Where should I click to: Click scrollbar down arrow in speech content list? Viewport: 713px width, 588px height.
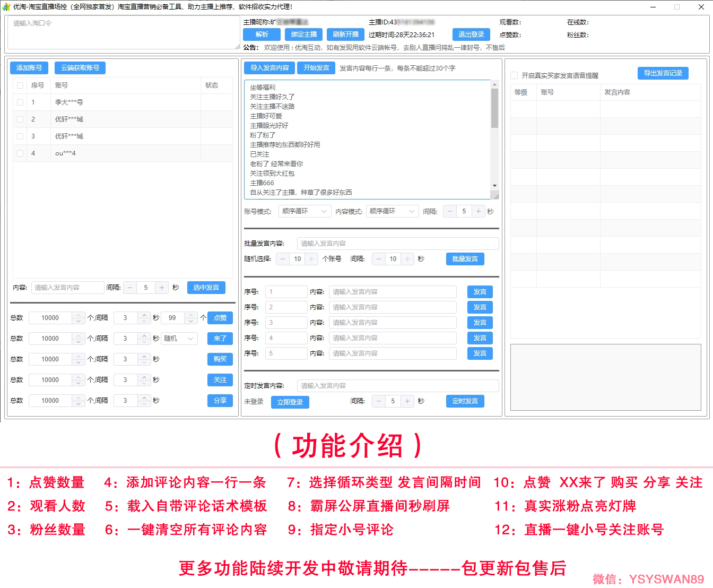494,186
